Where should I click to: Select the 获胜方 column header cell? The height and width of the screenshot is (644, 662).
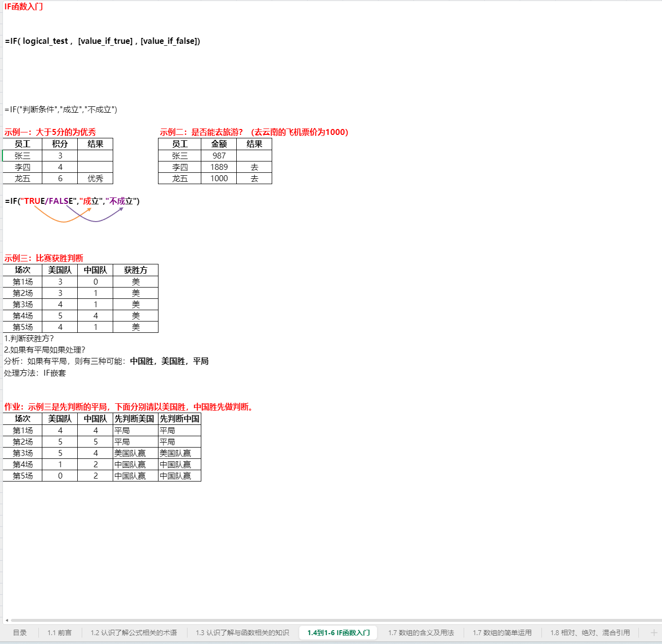pos(135,270)
